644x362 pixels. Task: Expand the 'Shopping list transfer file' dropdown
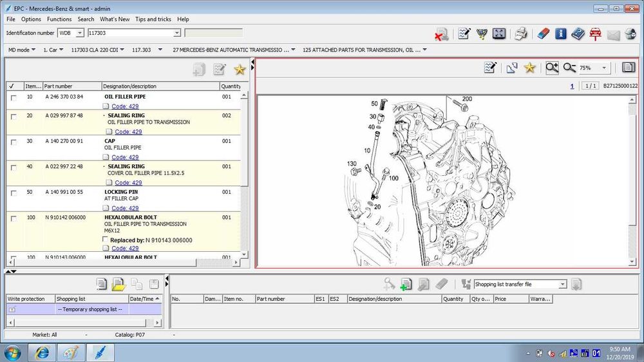[x=562, y=284]
